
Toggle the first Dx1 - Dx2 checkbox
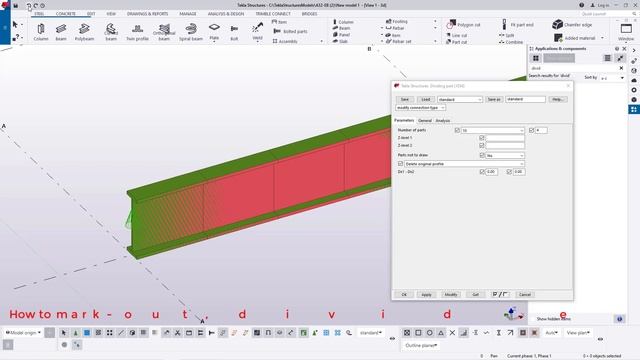[x=482, y=172]
